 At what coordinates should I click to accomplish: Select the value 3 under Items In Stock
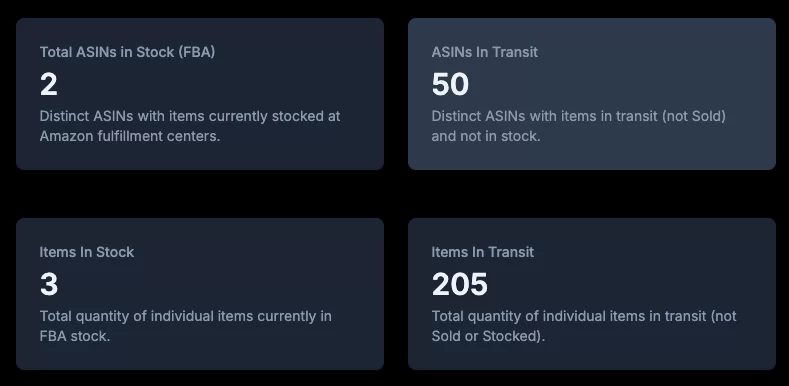coord(49,284)
